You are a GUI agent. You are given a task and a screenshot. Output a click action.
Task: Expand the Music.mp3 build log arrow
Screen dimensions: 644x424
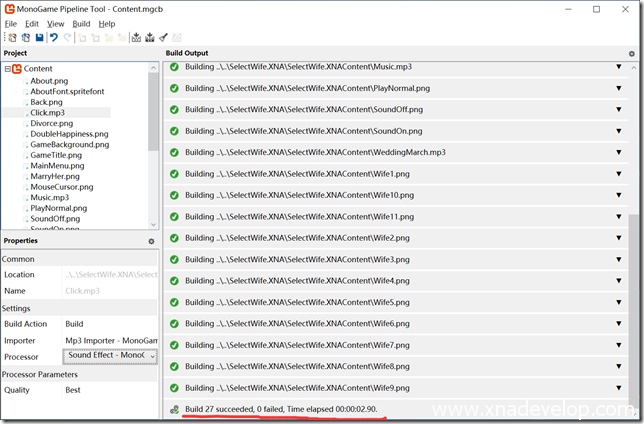click(x=618, y=67)
